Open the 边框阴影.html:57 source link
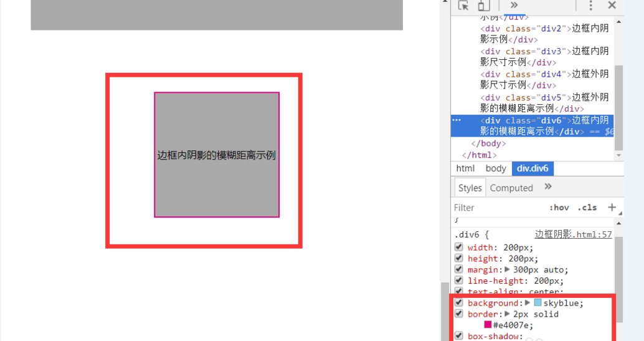This screenshot has height=341, width=644. (573, 234)
